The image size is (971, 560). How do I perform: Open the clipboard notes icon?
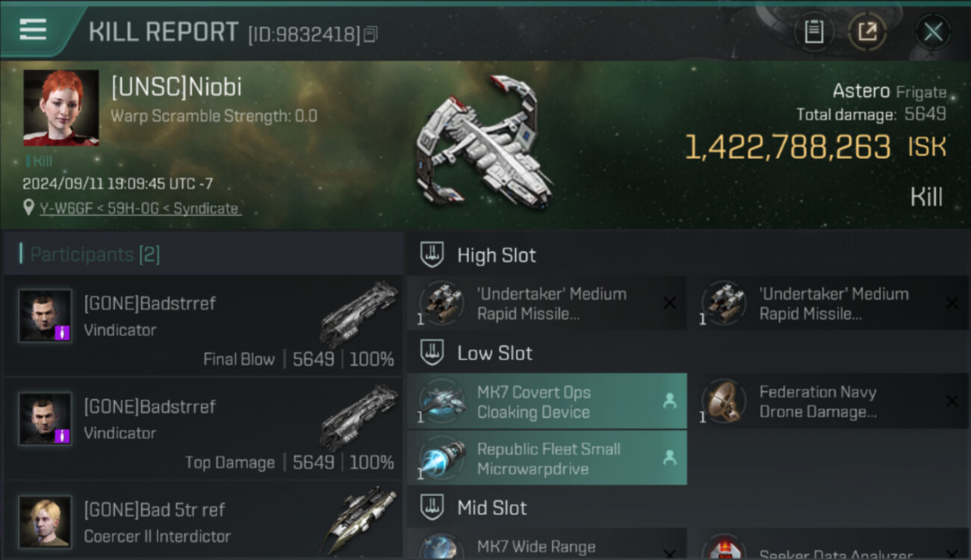(813, 32)
